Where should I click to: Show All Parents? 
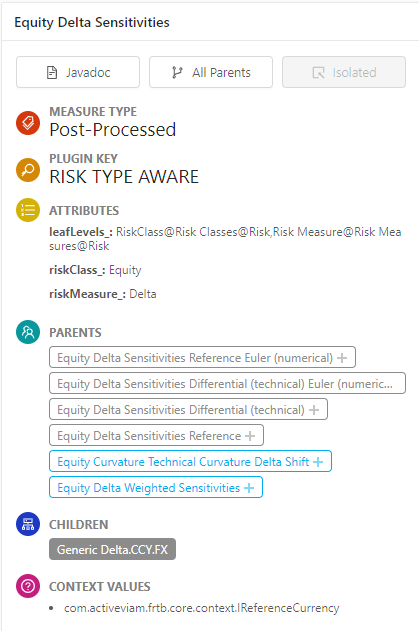click(x=211, y=72)
